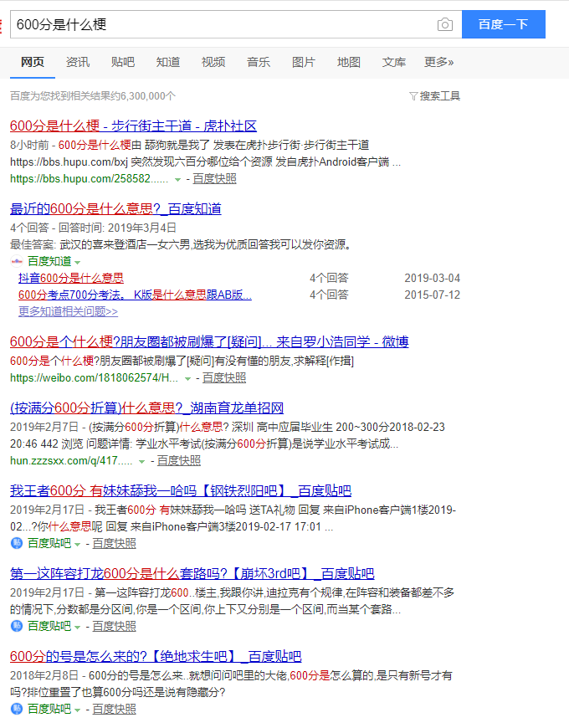Open the 视频 tab
The width and height of the screenshot is (569, 728).
213,62
